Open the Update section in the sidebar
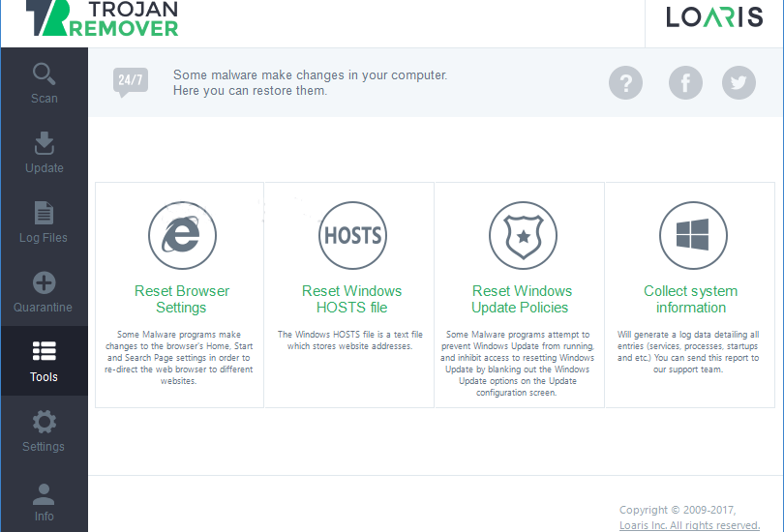Screen dimensions: 784x532 (44, 153)
